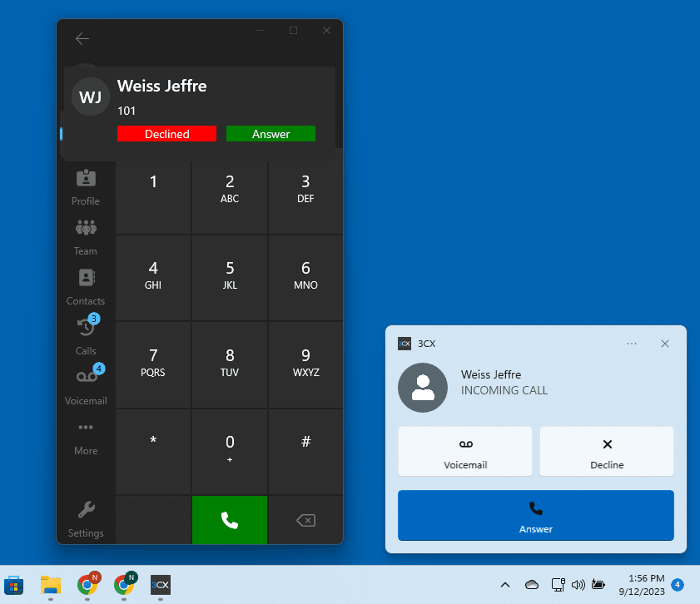
Task: Decline the call in notification popup
Action: pos(607,451)
